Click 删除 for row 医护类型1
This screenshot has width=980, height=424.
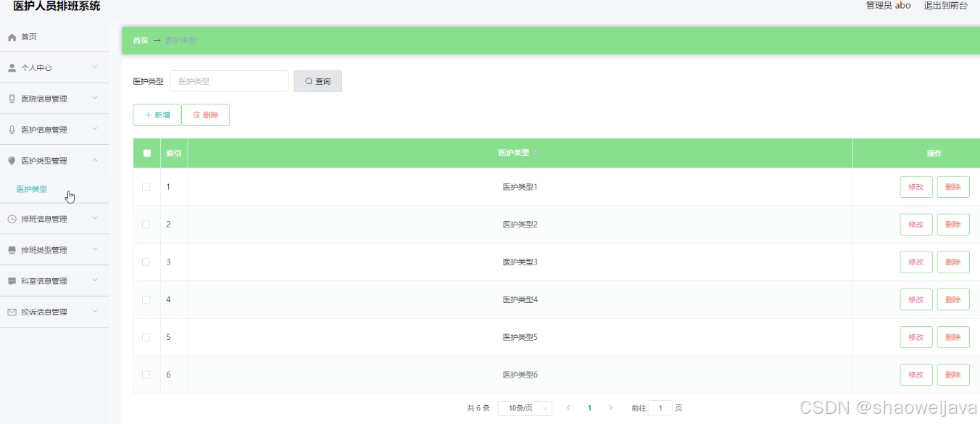(953, 187)
